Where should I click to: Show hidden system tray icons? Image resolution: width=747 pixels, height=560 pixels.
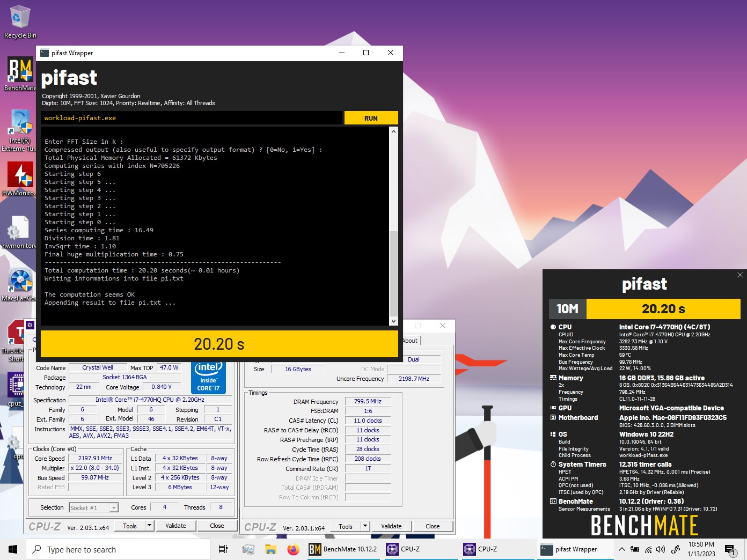621,549
